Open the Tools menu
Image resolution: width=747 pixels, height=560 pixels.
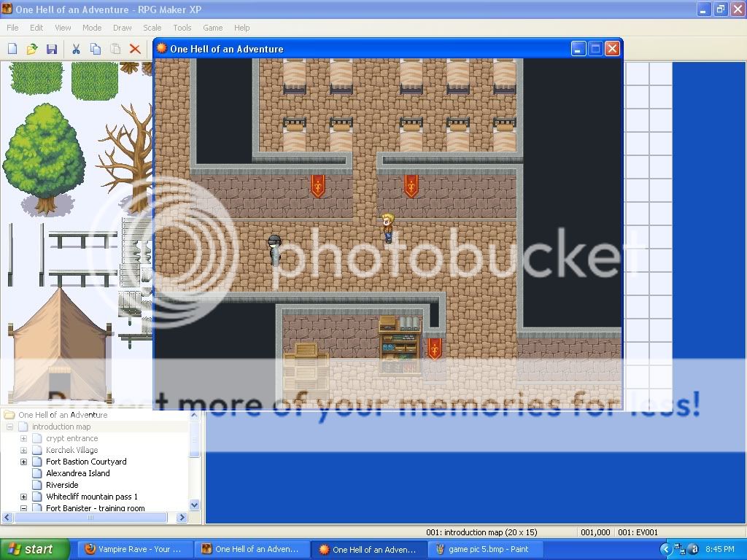pos(182,28)
